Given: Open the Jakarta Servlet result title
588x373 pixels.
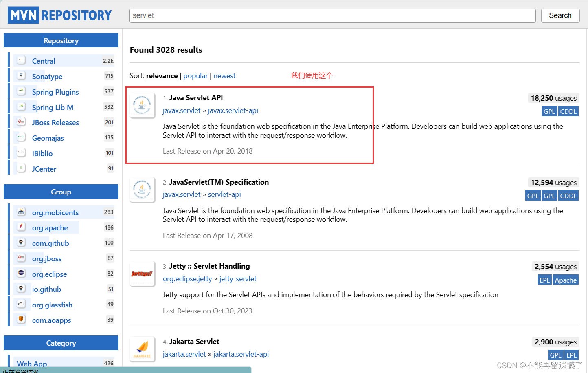Looking at the screenshot, I should [x=194, y=342].
